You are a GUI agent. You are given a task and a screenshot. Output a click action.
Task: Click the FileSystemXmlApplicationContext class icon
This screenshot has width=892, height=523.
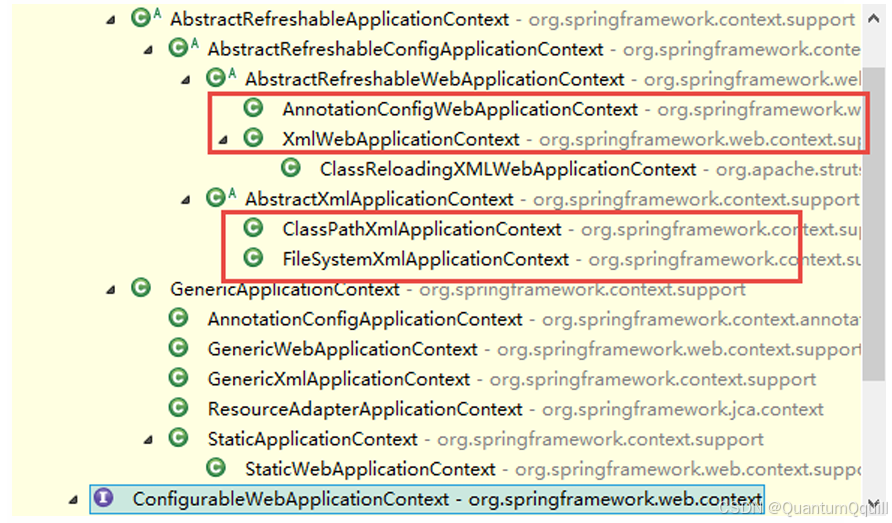click(x=253, y=258)
